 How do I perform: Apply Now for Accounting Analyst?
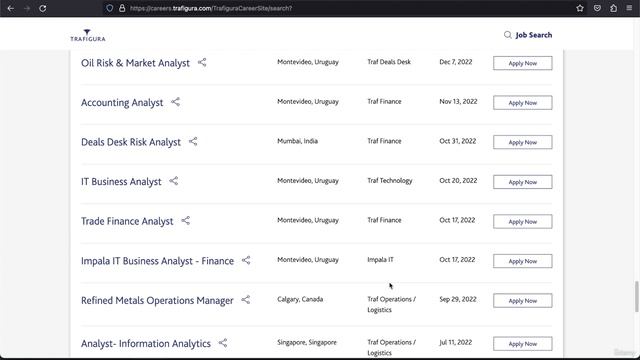522,103
